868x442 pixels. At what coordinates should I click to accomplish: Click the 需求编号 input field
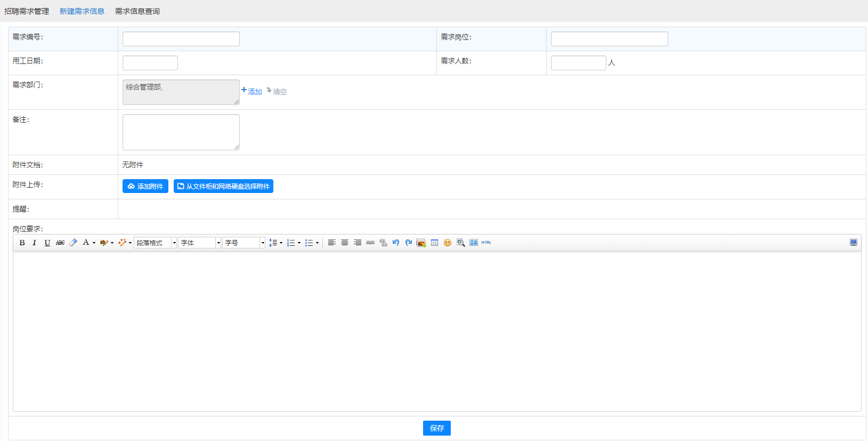click(x=181, y=39)
